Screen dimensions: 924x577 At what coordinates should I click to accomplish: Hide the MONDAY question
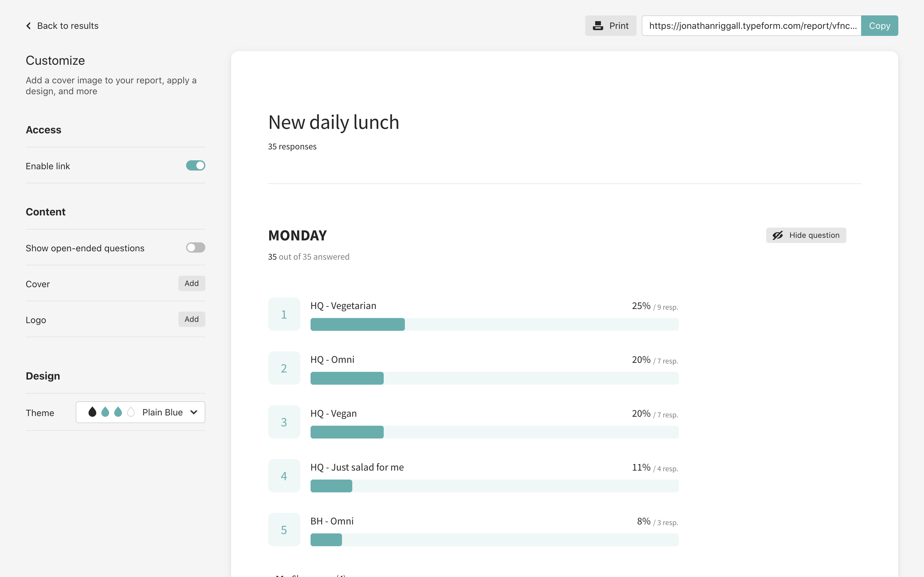pyautogui.click(x=806, y=235)
